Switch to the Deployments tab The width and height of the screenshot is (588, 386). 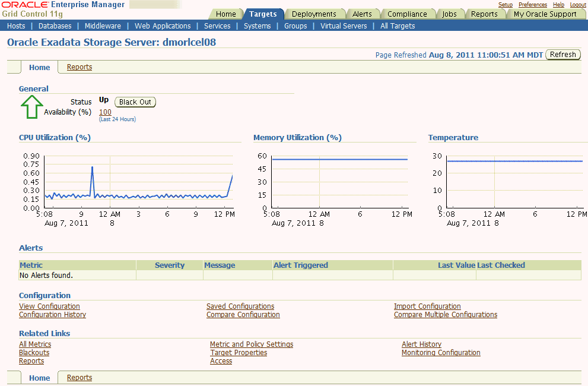pyautogui.click(x=314, y=14)
